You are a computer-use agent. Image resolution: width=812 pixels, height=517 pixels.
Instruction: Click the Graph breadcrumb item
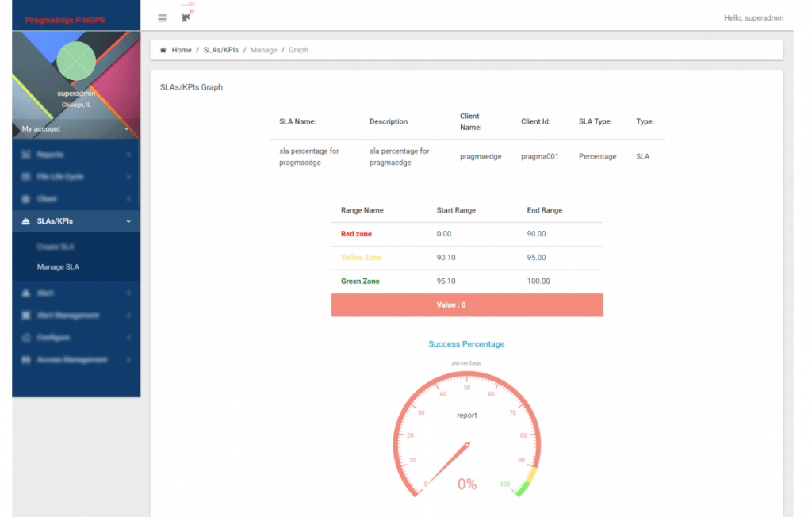tap(298, 50)
